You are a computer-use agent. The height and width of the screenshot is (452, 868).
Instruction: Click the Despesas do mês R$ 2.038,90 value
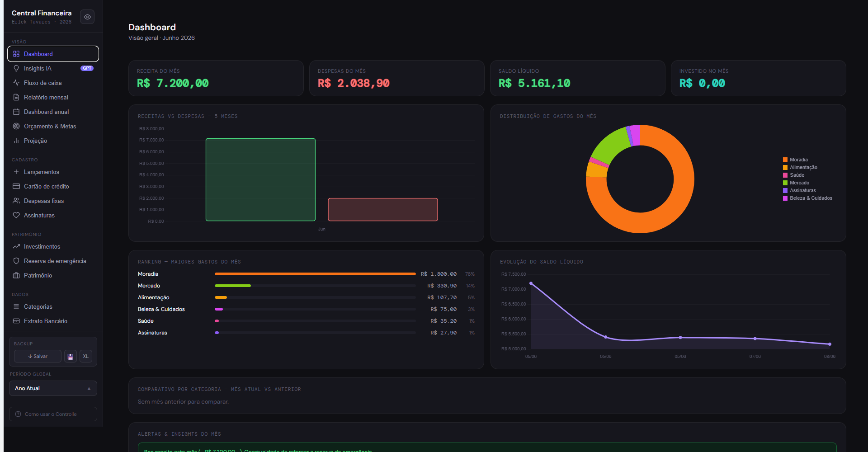(x=354, y=83)
